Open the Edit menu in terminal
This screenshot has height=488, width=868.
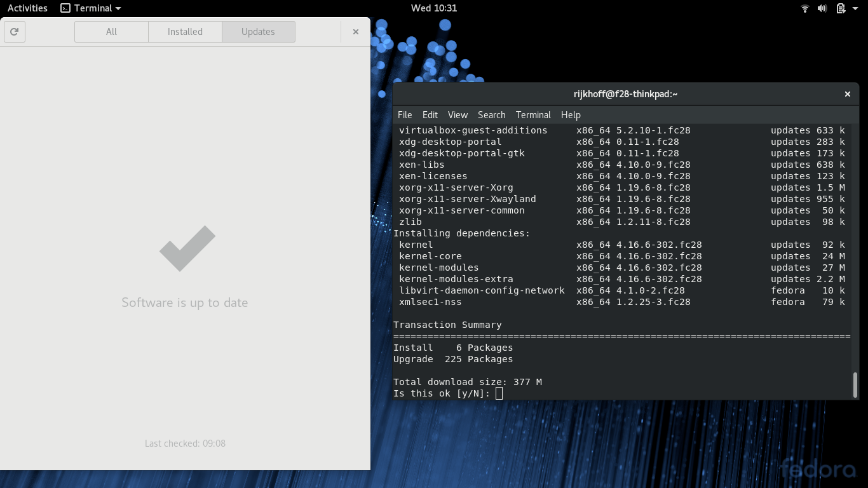430,115
